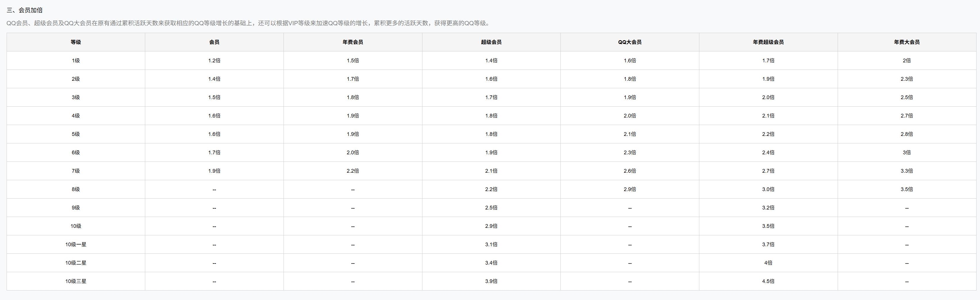
Task: Click 1.6倍 in 1级 row under QQ大会员
Action: 630,60
